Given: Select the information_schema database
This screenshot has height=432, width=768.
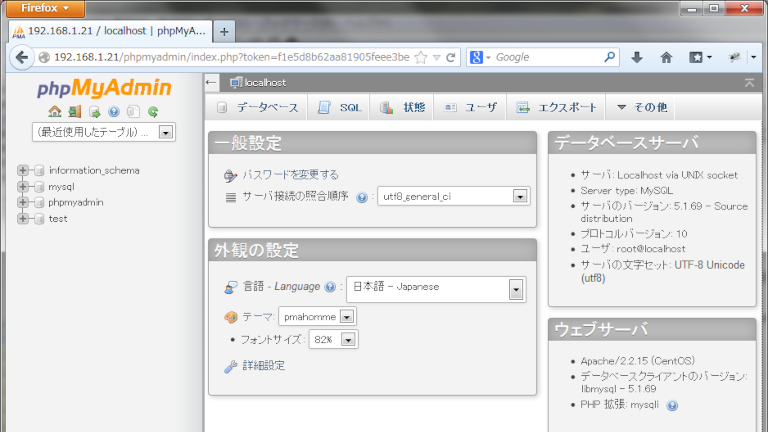Looking at the screenshot, I should pos(94,170).
